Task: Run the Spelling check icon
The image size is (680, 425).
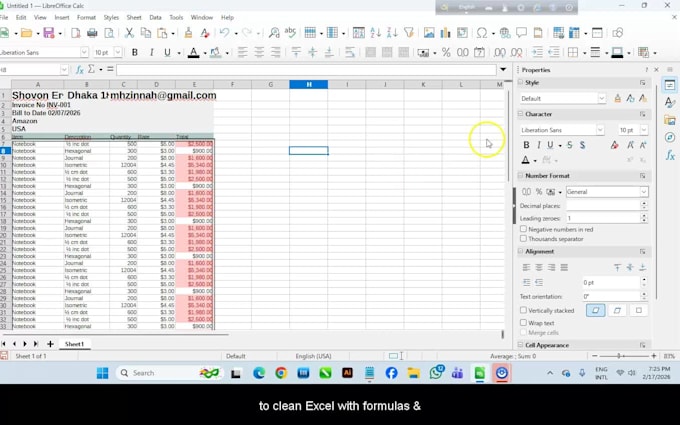Action: coord(290,33)
